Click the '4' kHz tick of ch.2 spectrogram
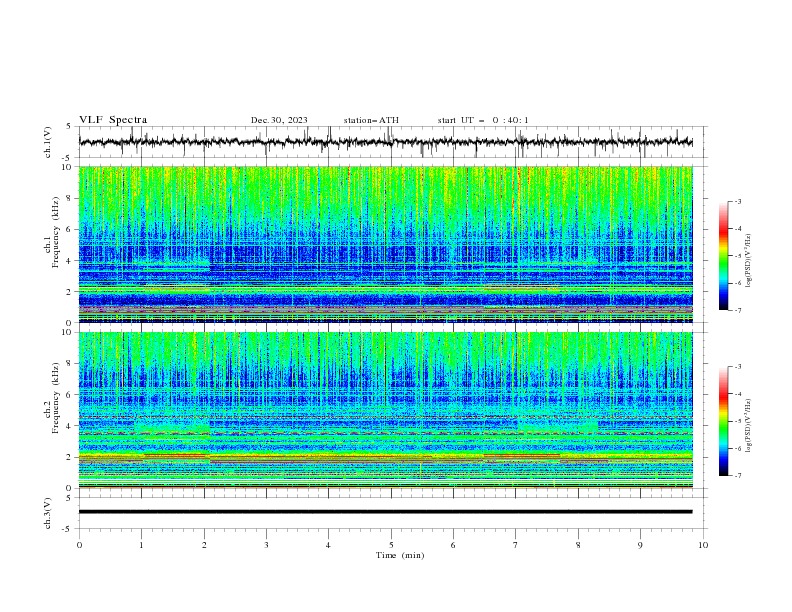The image size is (792, 612). point(69,426)
